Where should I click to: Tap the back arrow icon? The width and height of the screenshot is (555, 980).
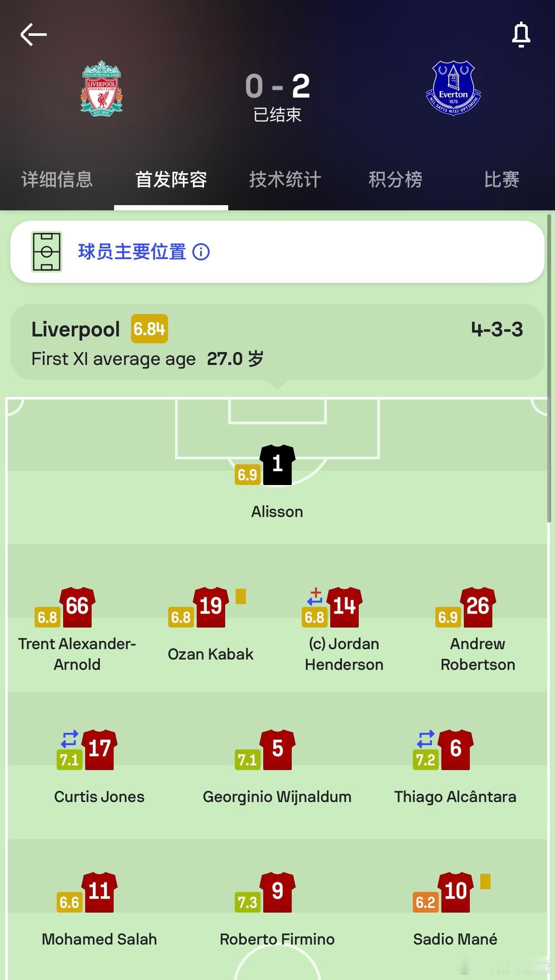click(x=34, y=35)
